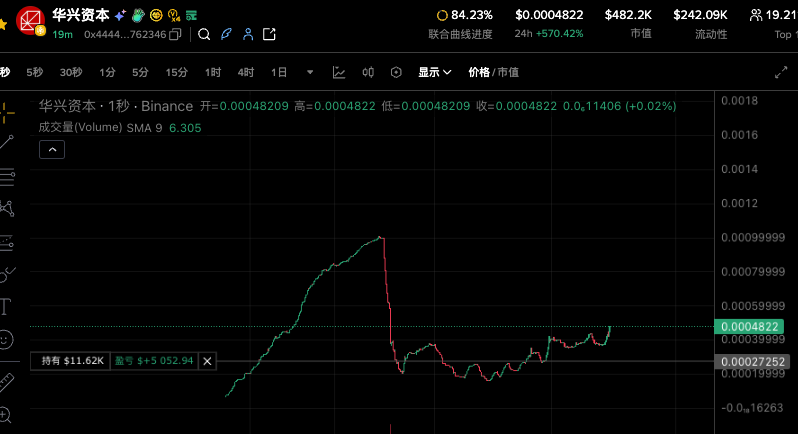Switch to 价格 price display
This screenshot has width=798, height=434.
click(478, 72)
